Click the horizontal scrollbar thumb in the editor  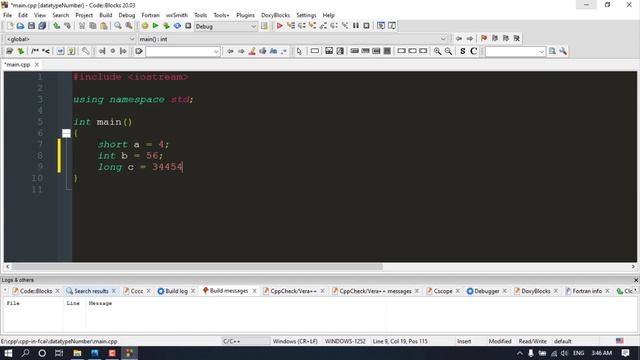tap(197, 267)
